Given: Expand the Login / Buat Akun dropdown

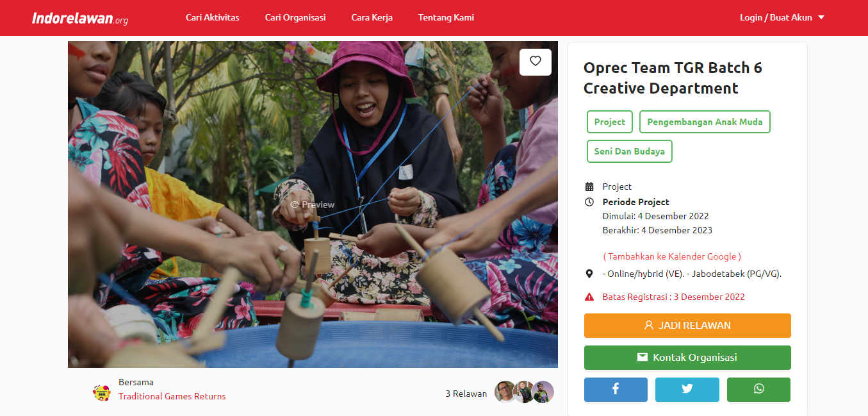Looking at the screenshot, I should tap(782, 18).
